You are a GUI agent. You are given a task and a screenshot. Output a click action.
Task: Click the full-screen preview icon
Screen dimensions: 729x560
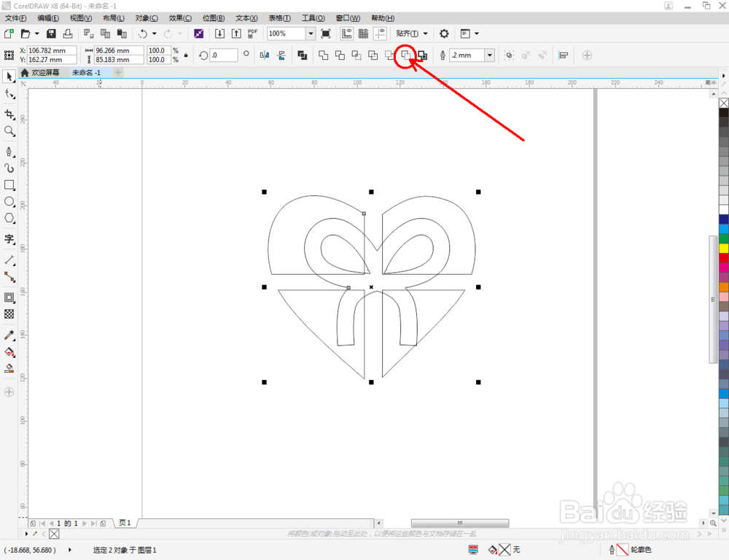[x=326, y=34]
